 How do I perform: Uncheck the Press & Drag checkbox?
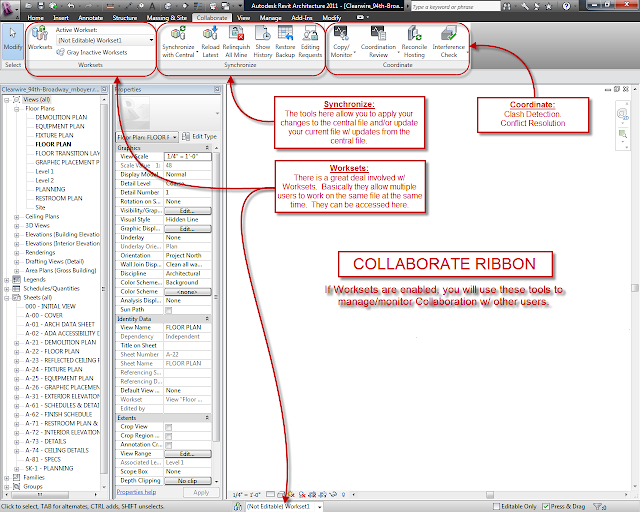click(x=545, y=506)
